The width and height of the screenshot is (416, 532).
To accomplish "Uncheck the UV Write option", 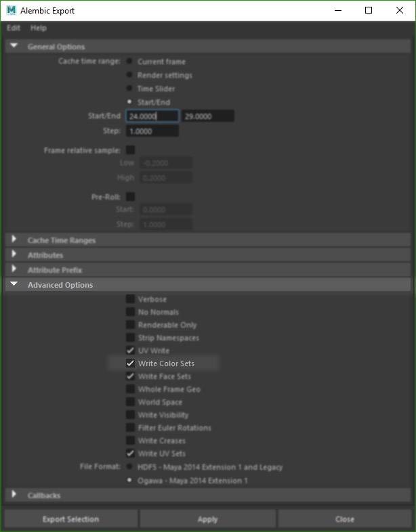I will [x=130, y=351].
